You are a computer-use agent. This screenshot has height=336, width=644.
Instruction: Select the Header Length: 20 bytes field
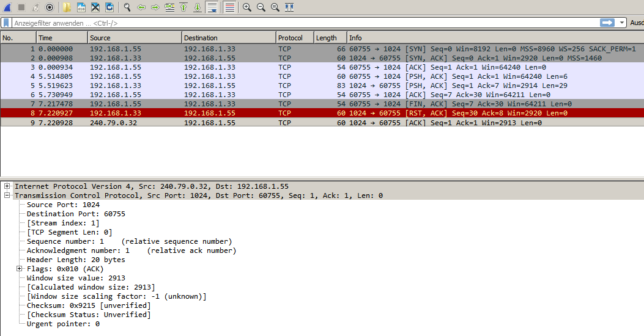(76, 260)
